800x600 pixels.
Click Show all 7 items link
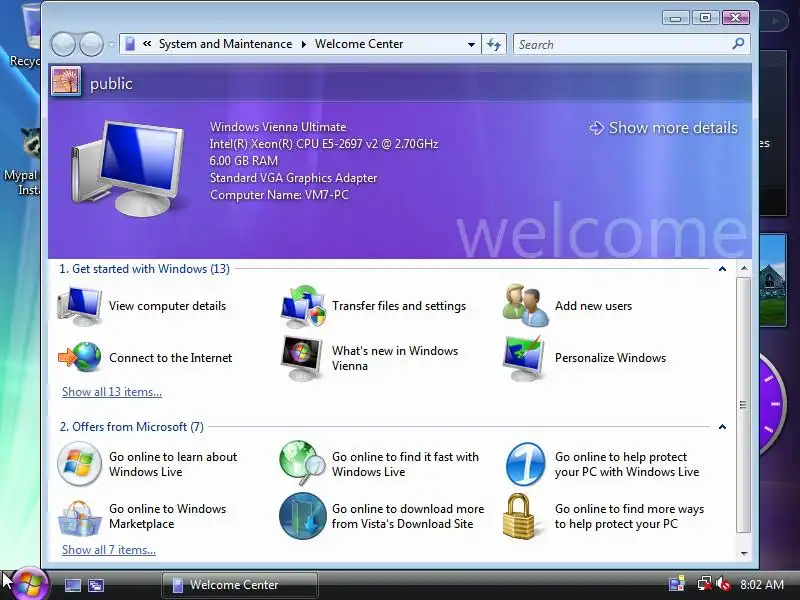click(109, 550)
